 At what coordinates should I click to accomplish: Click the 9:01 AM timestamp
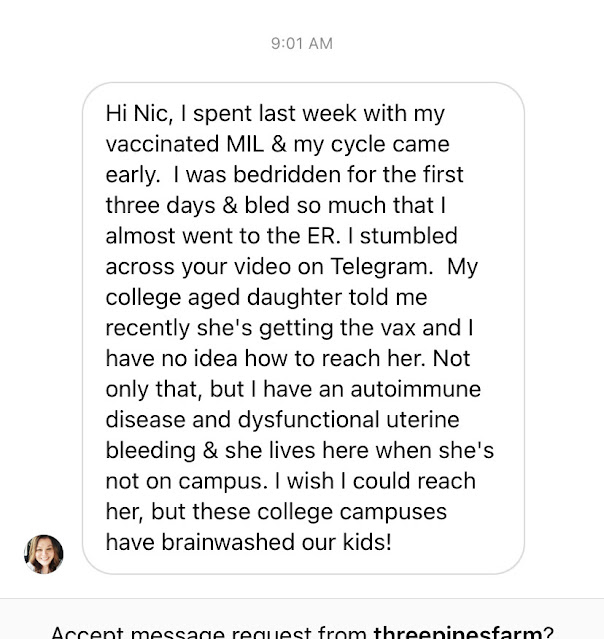tap(301, 43)
